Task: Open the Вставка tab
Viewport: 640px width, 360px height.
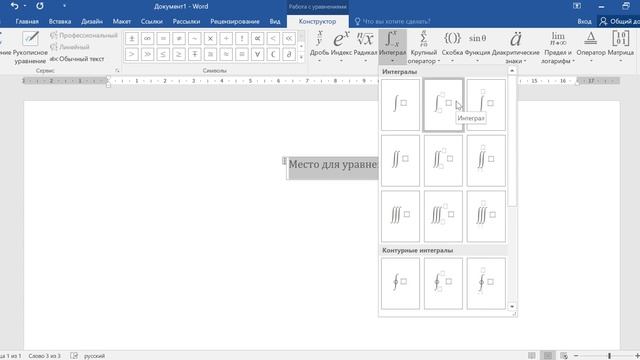Action: pos(60,21)
